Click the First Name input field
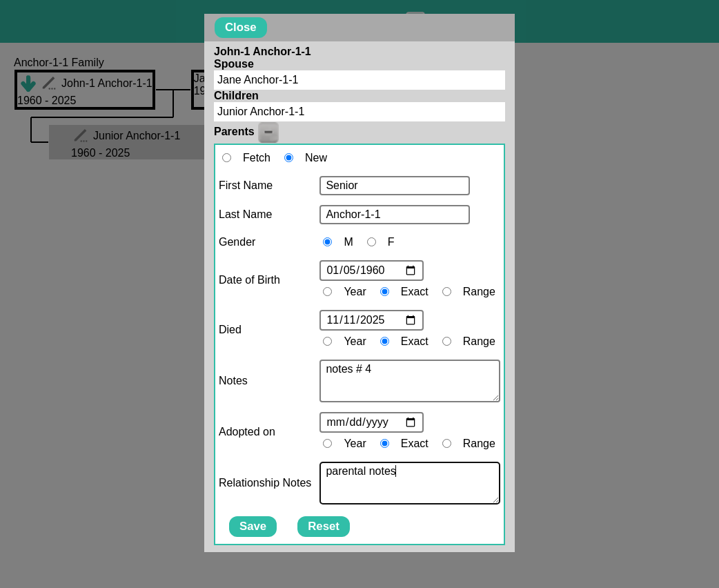 (x=394, y=186)
